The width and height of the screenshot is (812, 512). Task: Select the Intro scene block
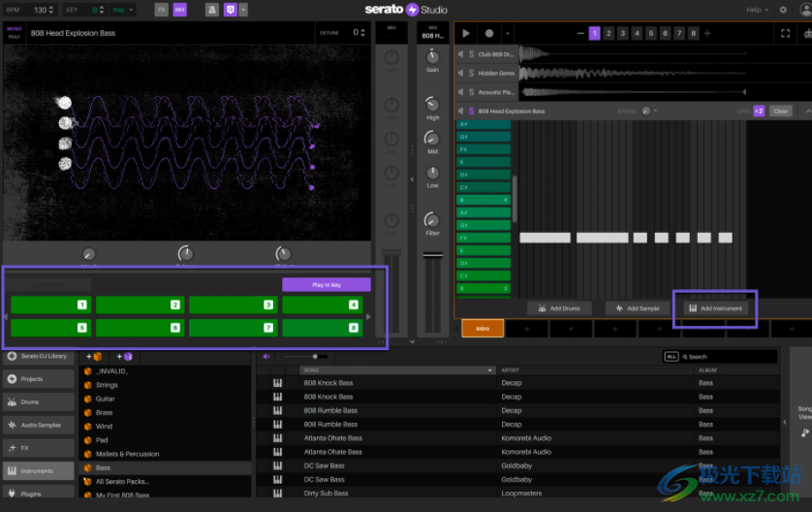[483, 329]
